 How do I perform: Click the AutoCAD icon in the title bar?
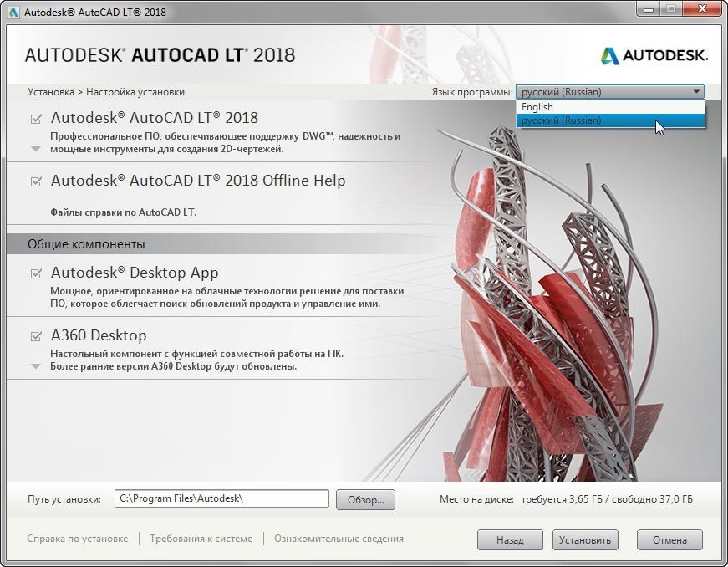point(13,12)
